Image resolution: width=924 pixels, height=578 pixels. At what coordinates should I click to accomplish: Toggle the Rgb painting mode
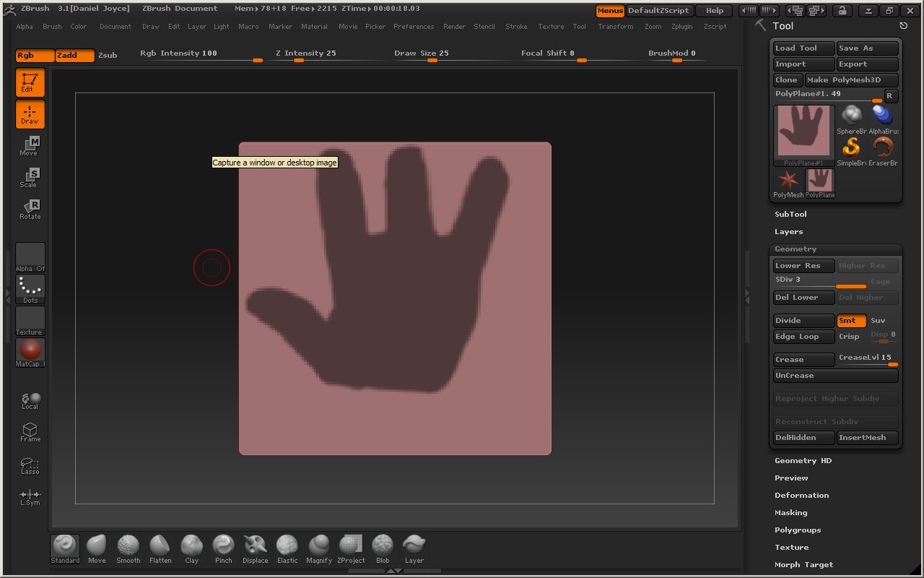(35, 56)
